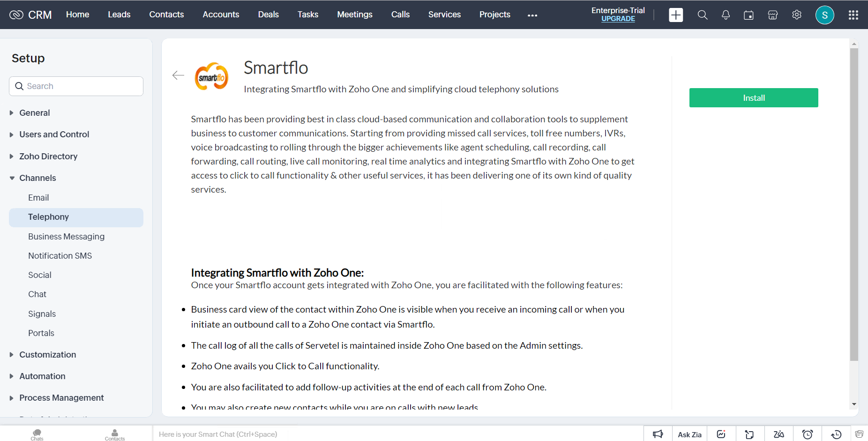Click the back arrow beside Smartflo logo
Screen dimensions: 868x441
(178, 75)
